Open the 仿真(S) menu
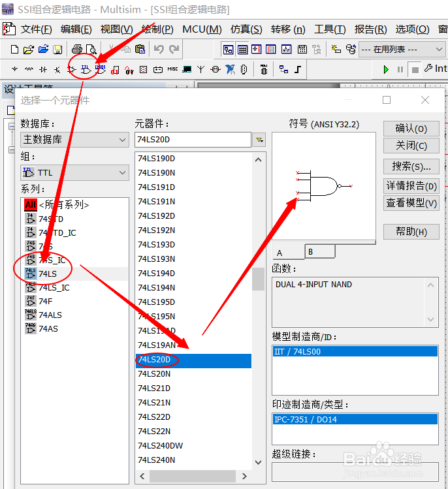The width and height of the screenshot is (448, 489). [x=246, y=29]
